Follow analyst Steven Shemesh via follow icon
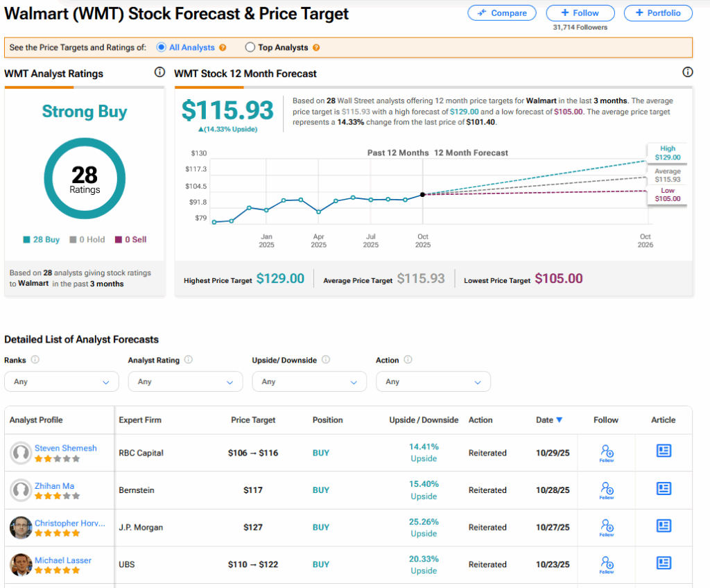The image size is (710, 588). [x=607, y=452]
